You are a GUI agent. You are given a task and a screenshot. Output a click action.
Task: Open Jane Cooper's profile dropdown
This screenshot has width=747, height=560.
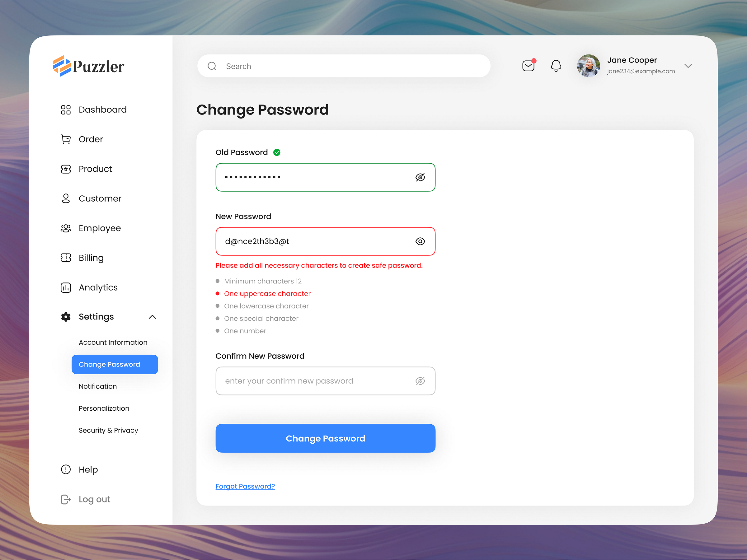688,66
